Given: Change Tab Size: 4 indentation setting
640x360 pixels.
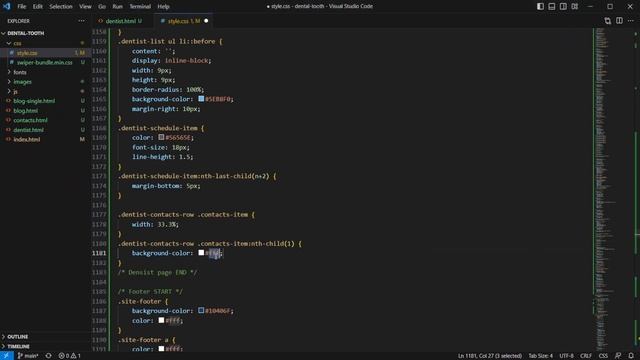Looking at the screenshot, I should coord(540,356).
